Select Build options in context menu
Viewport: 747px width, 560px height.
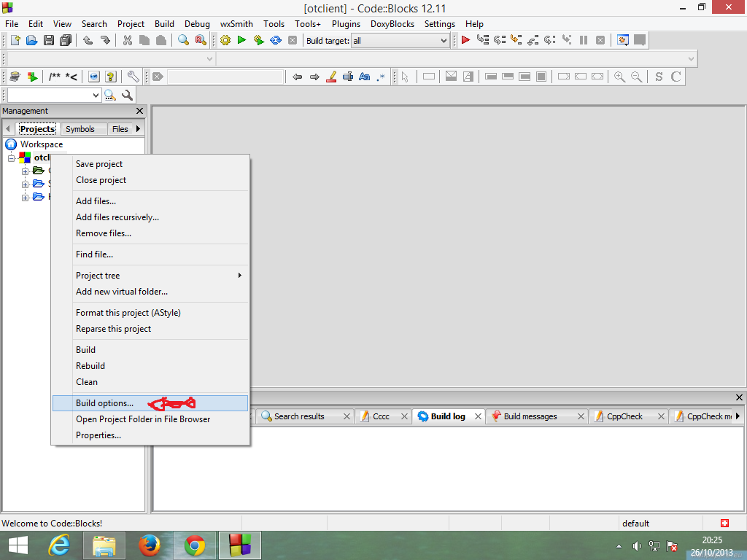(150, 402)
